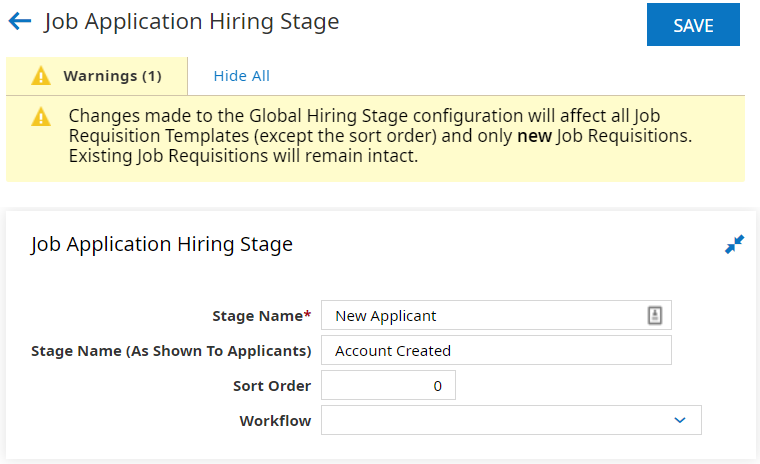Click the Sort Order label

click(x=271, y=386)
